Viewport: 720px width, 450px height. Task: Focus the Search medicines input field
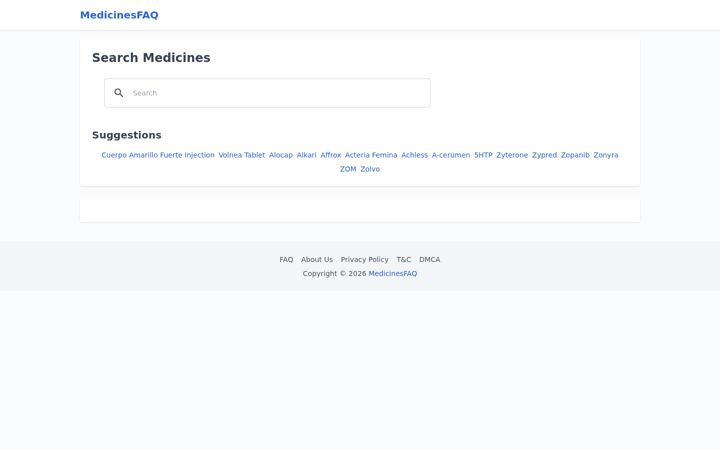tap(267, 93)
